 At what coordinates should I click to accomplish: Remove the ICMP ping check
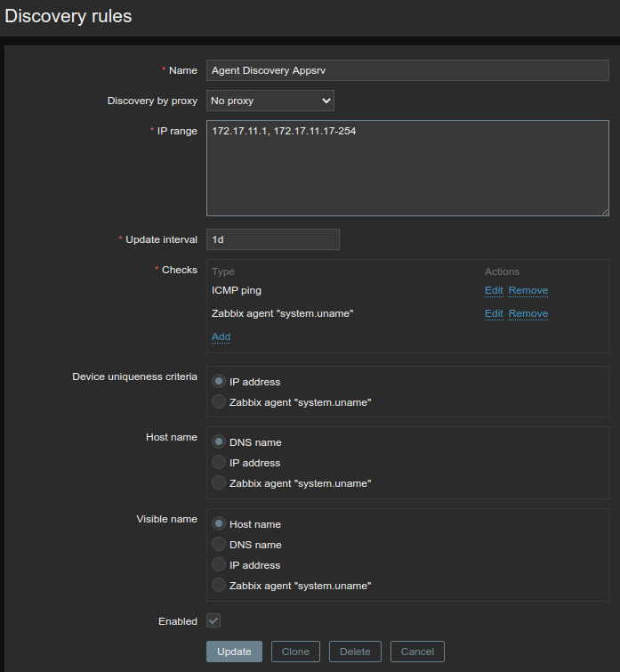[528, 290]
